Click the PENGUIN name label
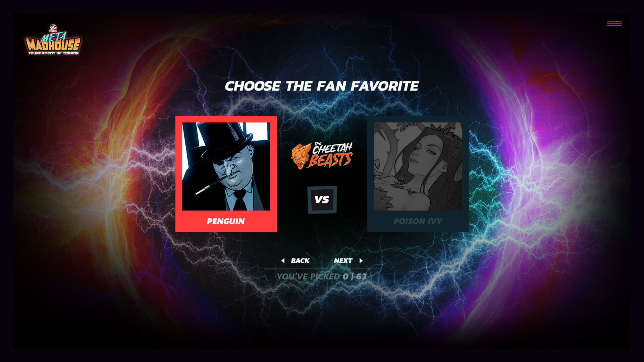This screenshot has height=362, width=644. pyautogui.click(x=226, y=221)
